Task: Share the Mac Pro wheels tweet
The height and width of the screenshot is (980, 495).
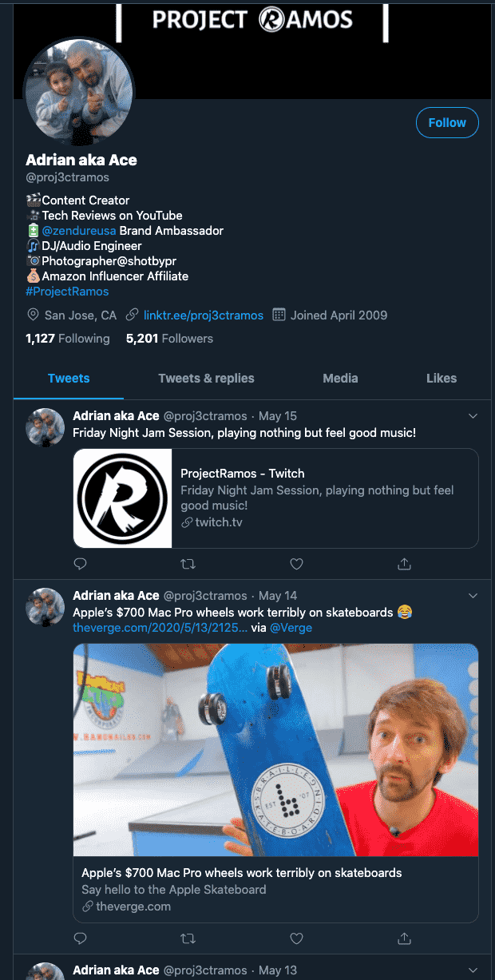Action: [x=404, y=938]
